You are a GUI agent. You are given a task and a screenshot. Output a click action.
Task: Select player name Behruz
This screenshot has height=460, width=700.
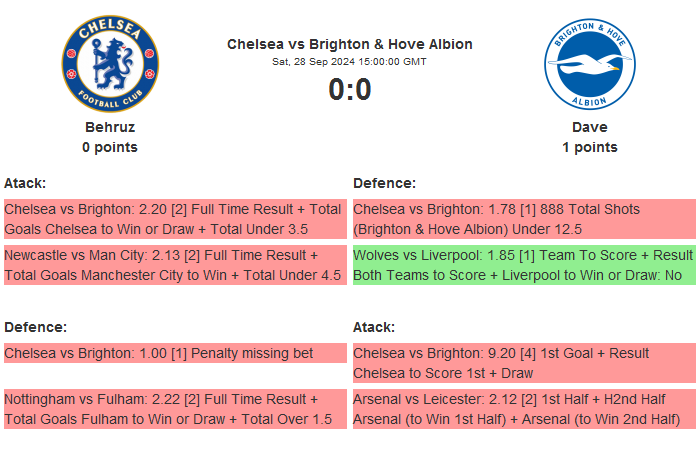110,127
